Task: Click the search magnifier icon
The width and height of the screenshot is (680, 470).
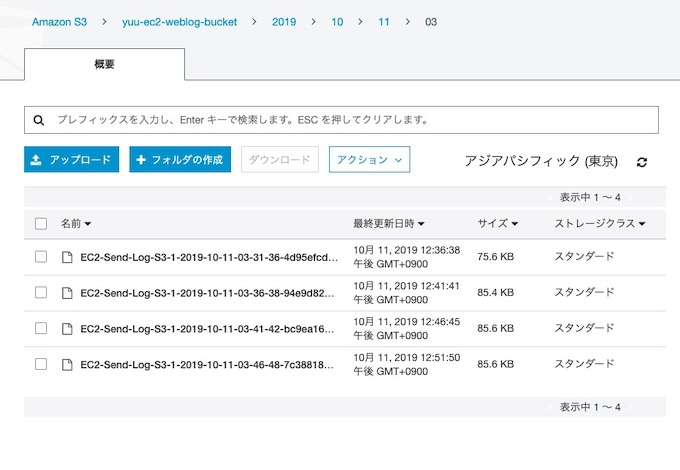Action: (x=39, y=120)
